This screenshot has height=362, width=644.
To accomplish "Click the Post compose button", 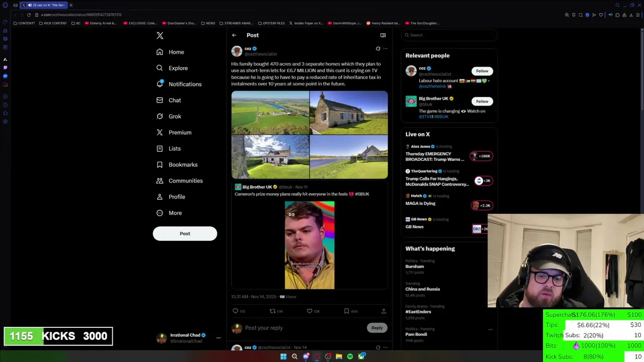I will pyautogui.click(x=185, y=233).
